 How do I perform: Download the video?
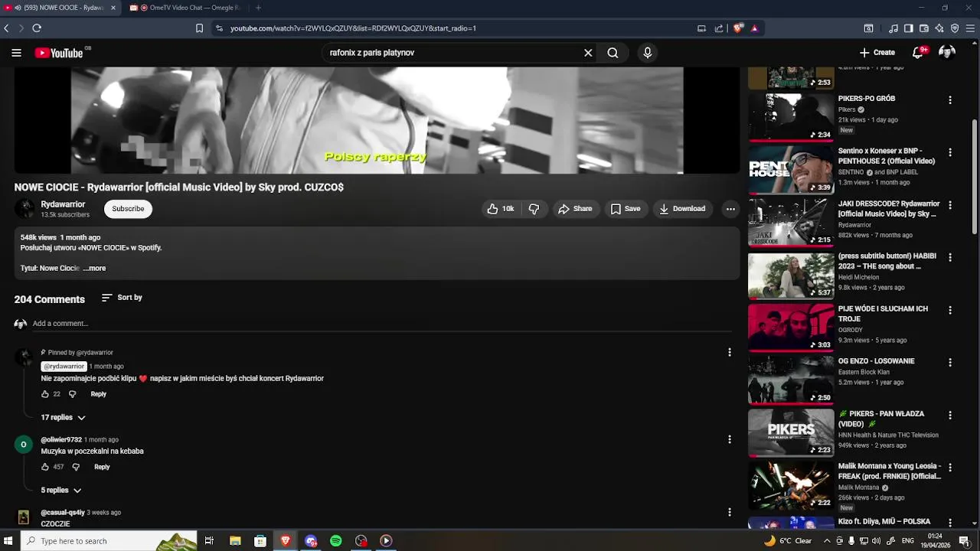click(x=682, y=209)
